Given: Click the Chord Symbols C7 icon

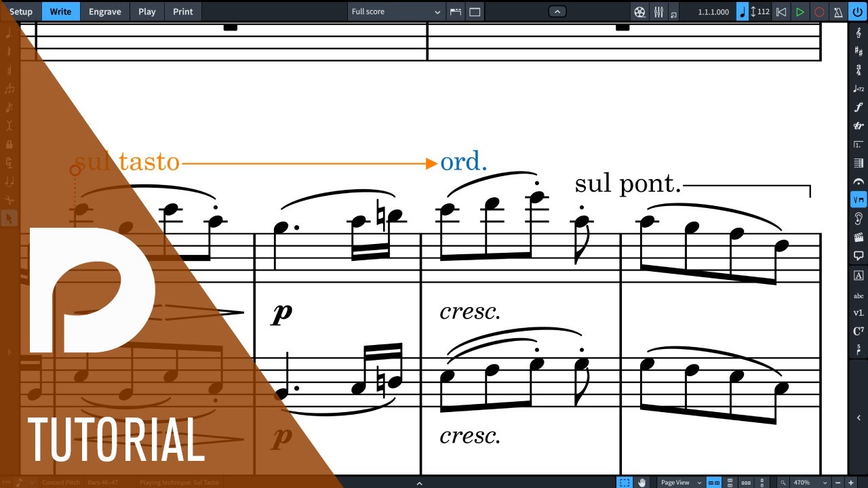Looking at the screenshot, I should pyautogui.click(x=859, y=331).
